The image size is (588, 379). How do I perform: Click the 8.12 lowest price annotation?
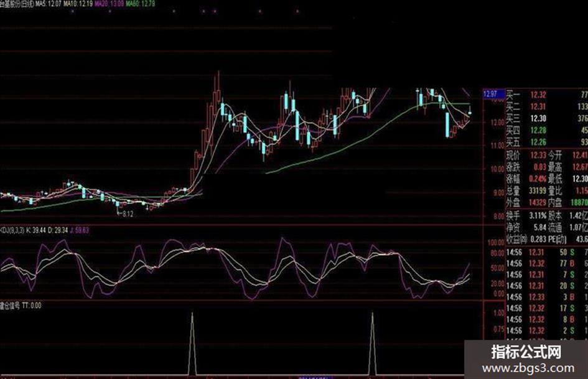click(x=127, y=214)
